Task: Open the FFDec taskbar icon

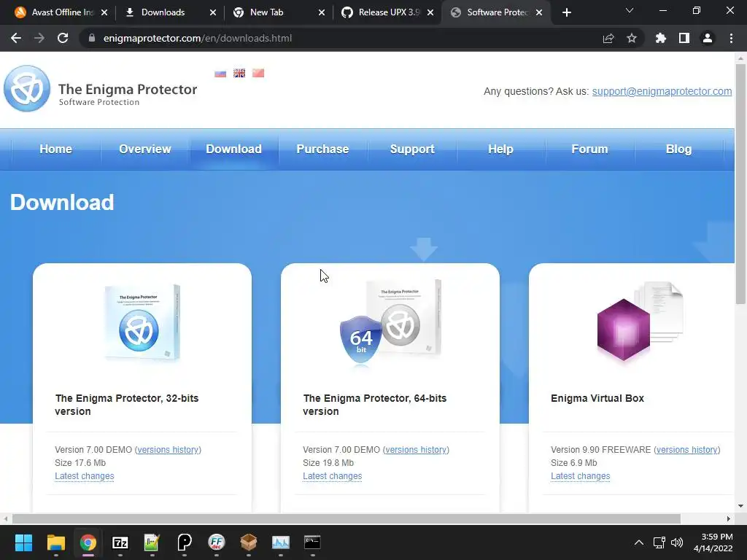Action: point(216,542)
